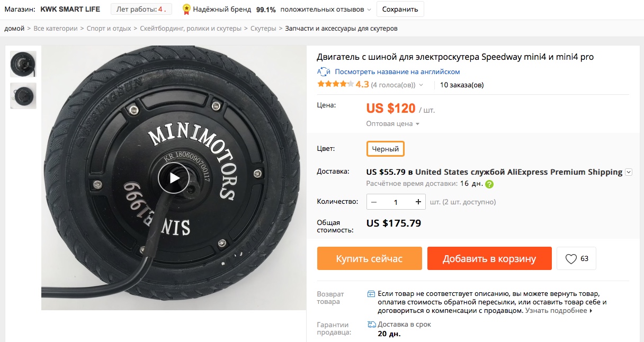Click the on-time delivery guarantee icon

[x=372, y=325]
